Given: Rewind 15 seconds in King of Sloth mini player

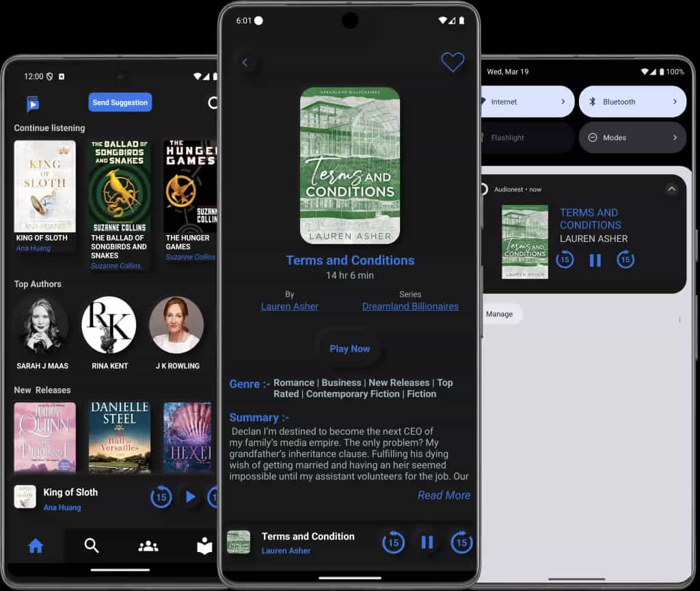Looking at the screenshot, I should pyautogui.click(x=161, y=497).
